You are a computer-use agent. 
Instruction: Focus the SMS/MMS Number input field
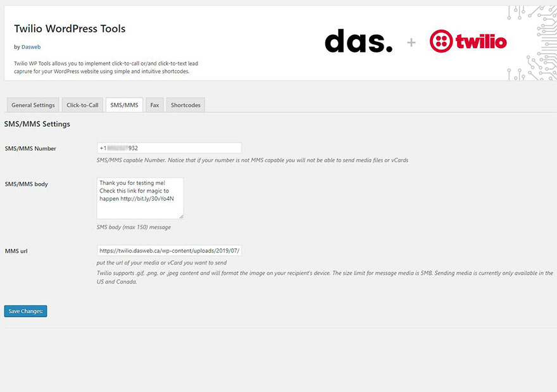click(x=169, y=148)
